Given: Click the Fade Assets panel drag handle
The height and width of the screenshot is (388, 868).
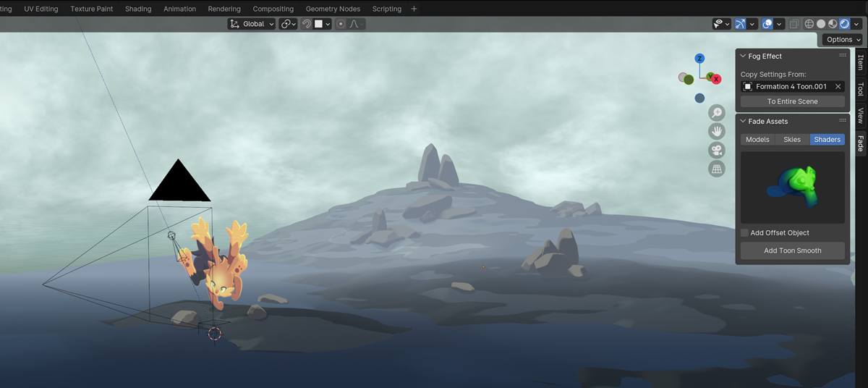Looking at the screenshot, I should [843, 121].
